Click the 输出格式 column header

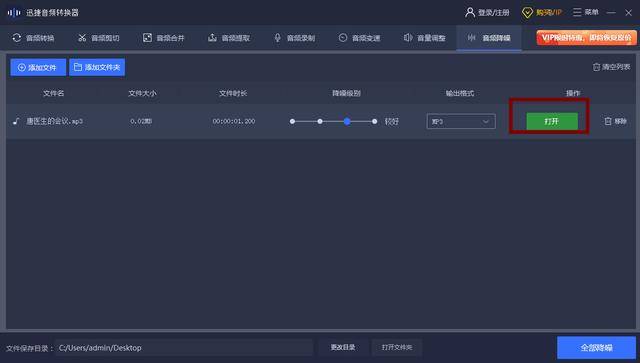[460, 93]
